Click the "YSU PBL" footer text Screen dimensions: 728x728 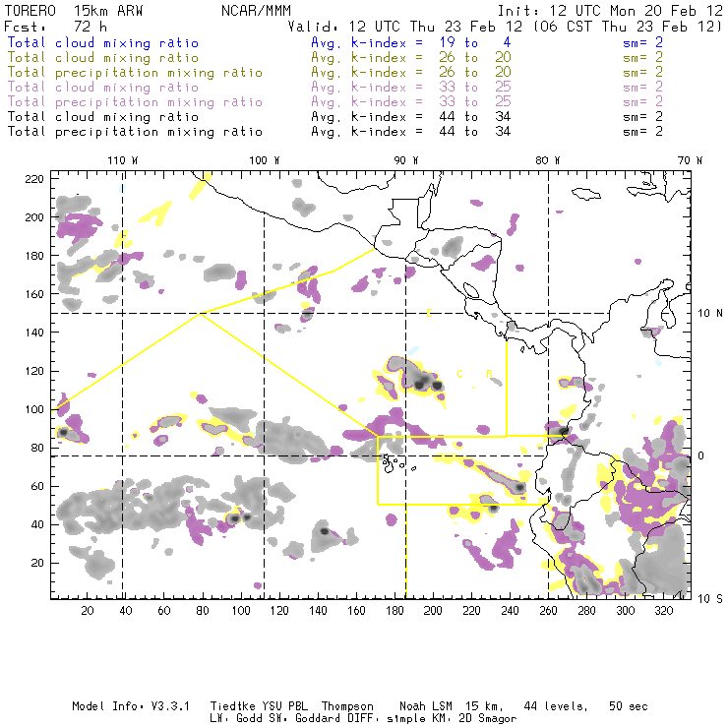pos(285,706)
